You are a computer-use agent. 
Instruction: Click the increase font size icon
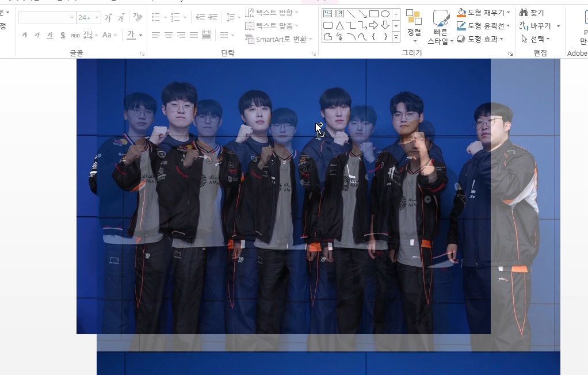coord(108,18)
